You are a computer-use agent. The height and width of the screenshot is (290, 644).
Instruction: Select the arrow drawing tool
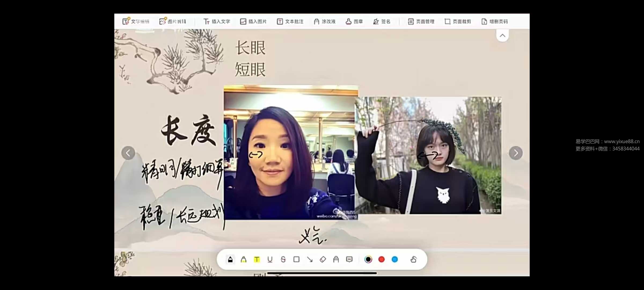pyautogui.click(x=310, y=259)
